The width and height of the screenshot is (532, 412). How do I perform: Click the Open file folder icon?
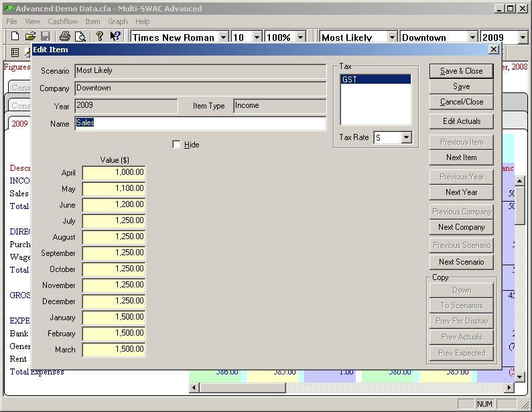(x=30, y=37)
